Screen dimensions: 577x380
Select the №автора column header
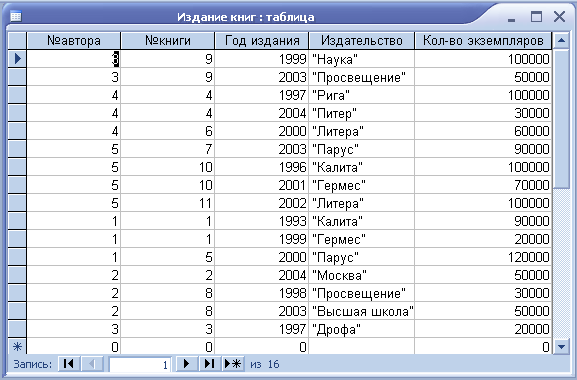[x=74, y=40]
